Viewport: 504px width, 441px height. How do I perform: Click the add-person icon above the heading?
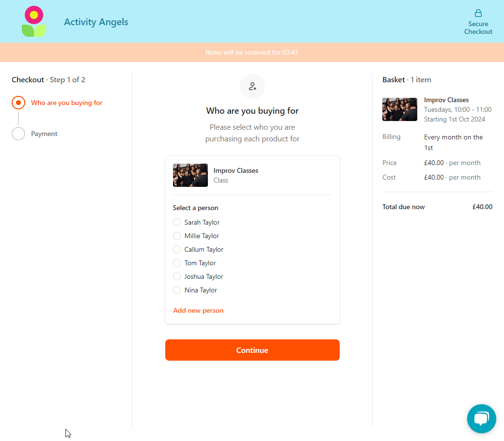point(252,86)
